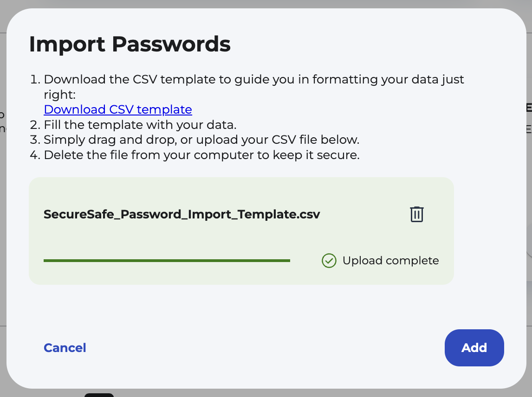Screen dimensions: 532x397
Task: Click the Upload complete status label
Action: 390,261
